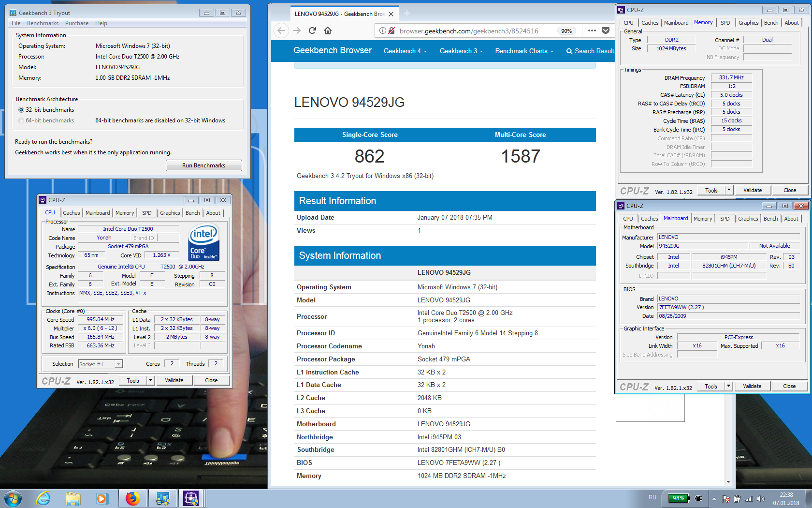
Task: Click the battery 98% indicator
Action: point(678,498)
